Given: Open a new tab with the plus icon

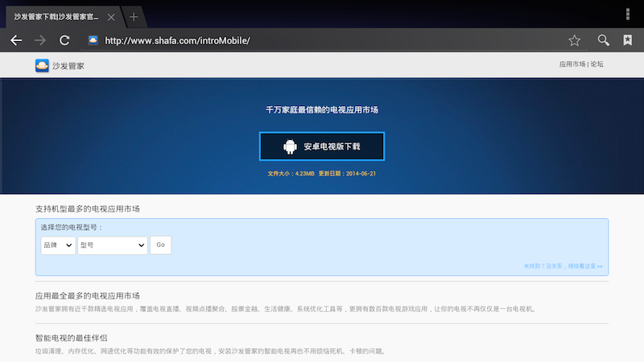Looking at the screenshot, I should [x=134, y=17].
